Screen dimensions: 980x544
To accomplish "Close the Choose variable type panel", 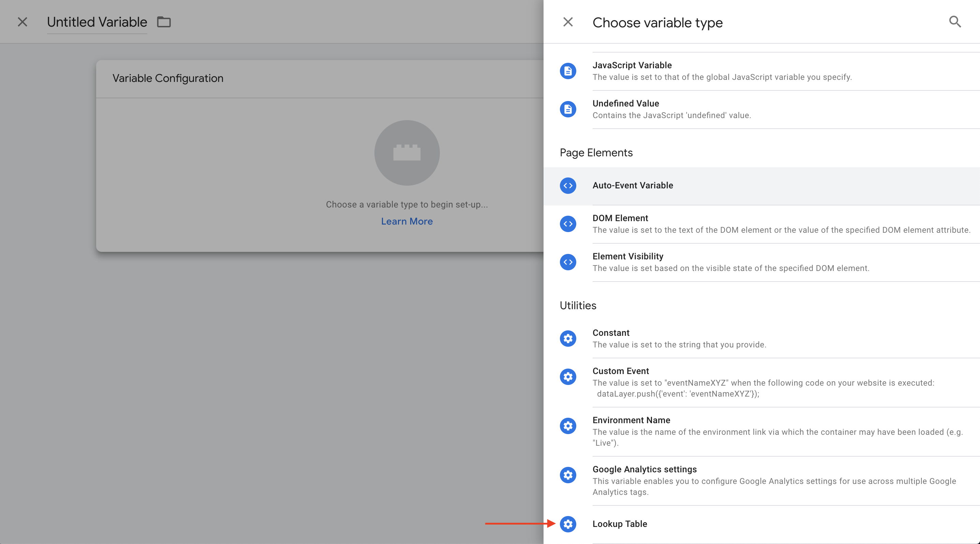I will click(568, 22).
